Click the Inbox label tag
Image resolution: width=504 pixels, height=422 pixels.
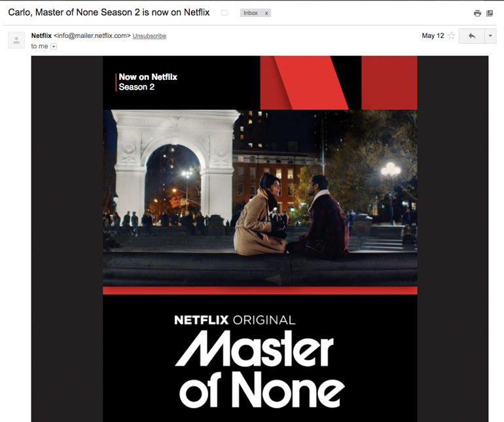[x=251, y=13]
